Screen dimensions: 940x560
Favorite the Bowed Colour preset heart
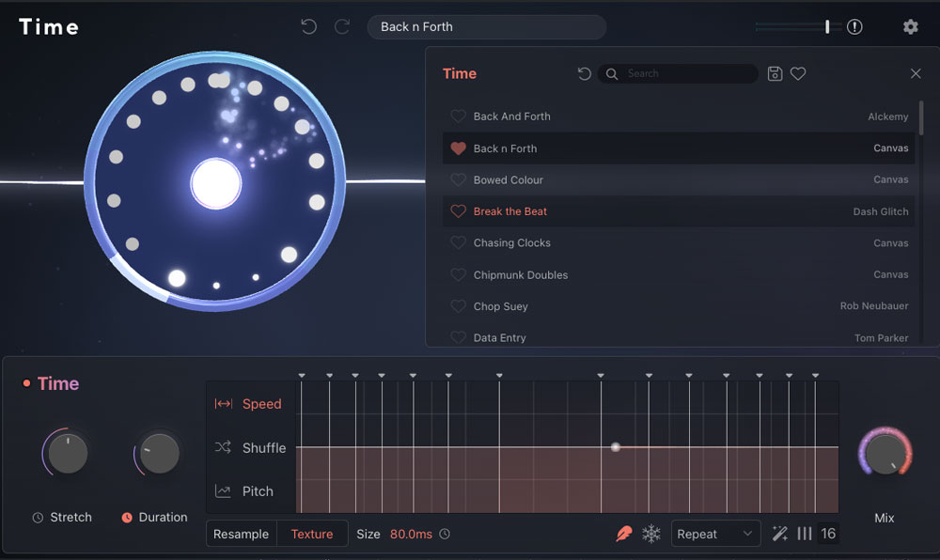coord(458,179)
